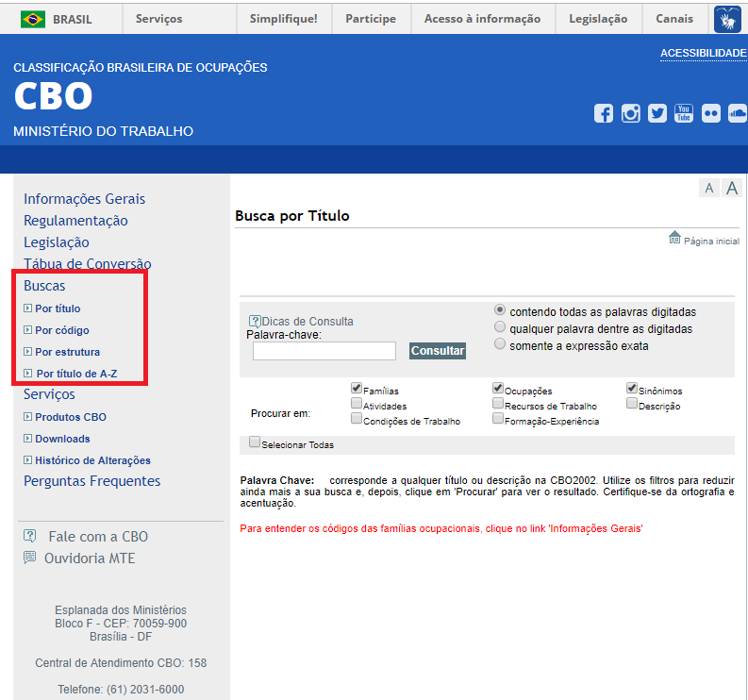The height and width of the screenshot is (700, 748).
Task: Open the Perguntas Frequentes link
Action: pyautogui.click(x=91, y=481)
